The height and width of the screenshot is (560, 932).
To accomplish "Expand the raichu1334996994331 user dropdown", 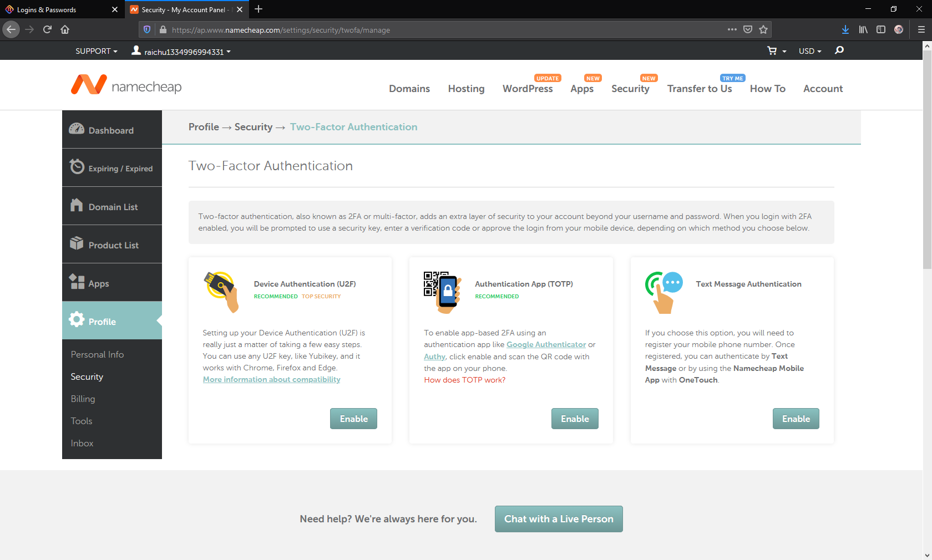I will [x=181, y=51].
